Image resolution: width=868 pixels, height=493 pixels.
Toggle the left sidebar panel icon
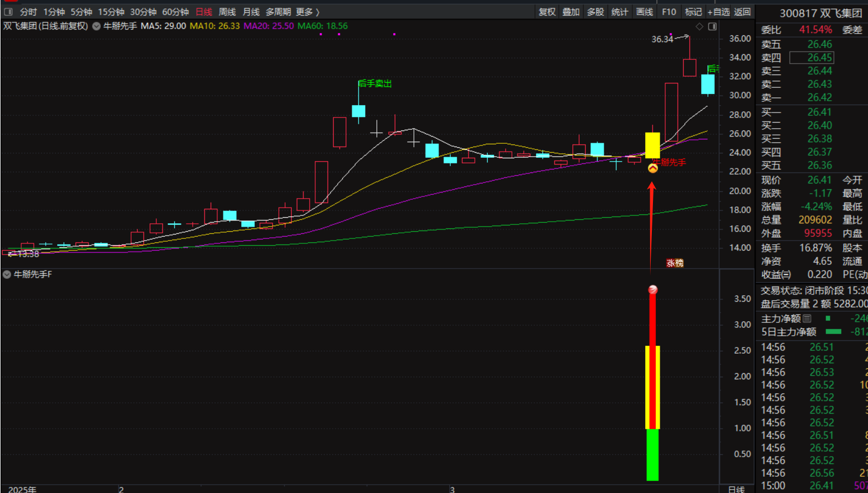coord(8,12)
